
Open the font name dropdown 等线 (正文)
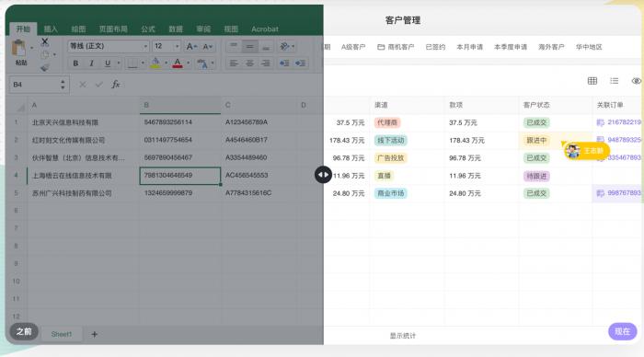(x=108, y=46)
